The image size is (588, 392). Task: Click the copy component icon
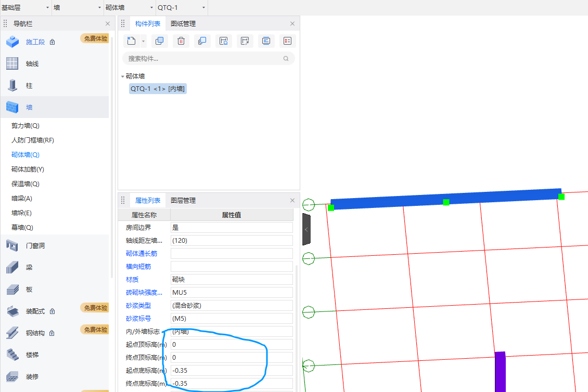[x=159, y=41]
